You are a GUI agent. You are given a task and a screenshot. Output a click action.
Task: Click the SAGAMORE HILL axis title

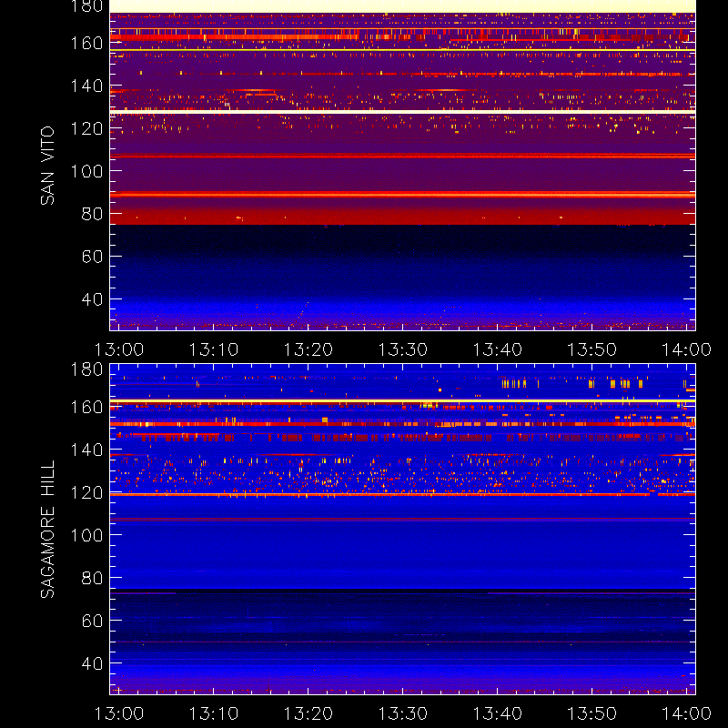click(47, 529)
